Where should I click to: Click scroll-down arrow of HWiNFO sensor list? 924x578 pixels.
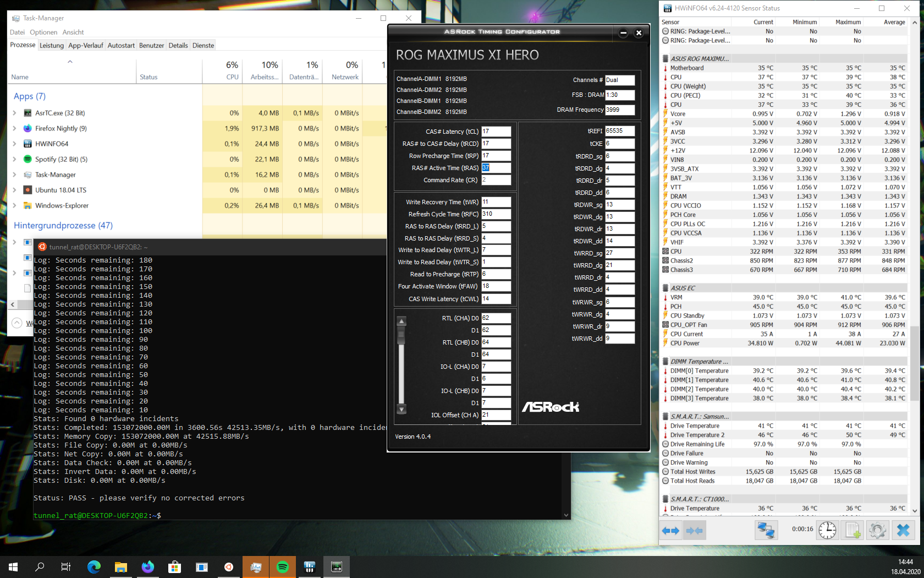point(915,511)
